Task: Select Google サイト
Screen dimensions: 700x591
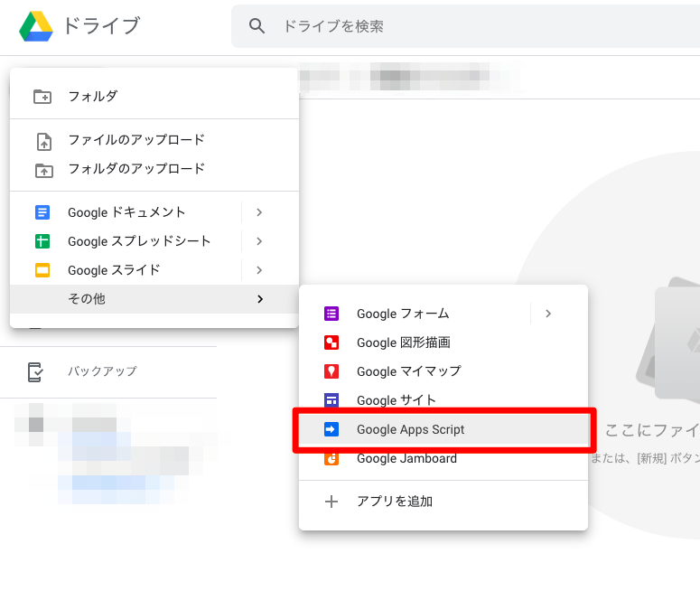Action: 443,399
